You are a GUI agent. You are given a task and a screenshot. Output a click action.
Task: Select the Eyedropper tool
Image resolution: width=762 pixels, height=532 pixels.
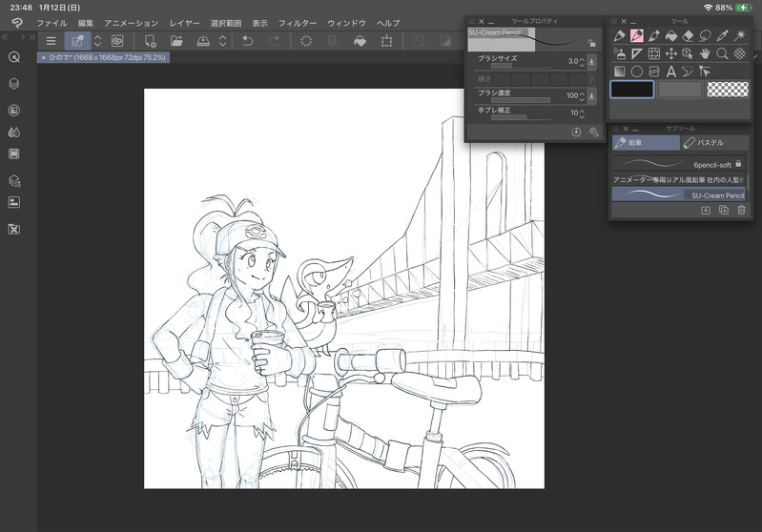[723, 35]
